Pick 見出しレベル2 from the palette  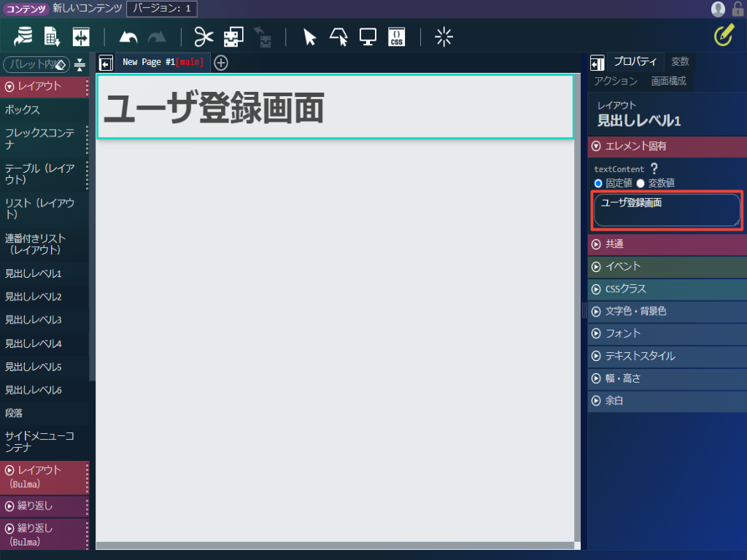44,297
